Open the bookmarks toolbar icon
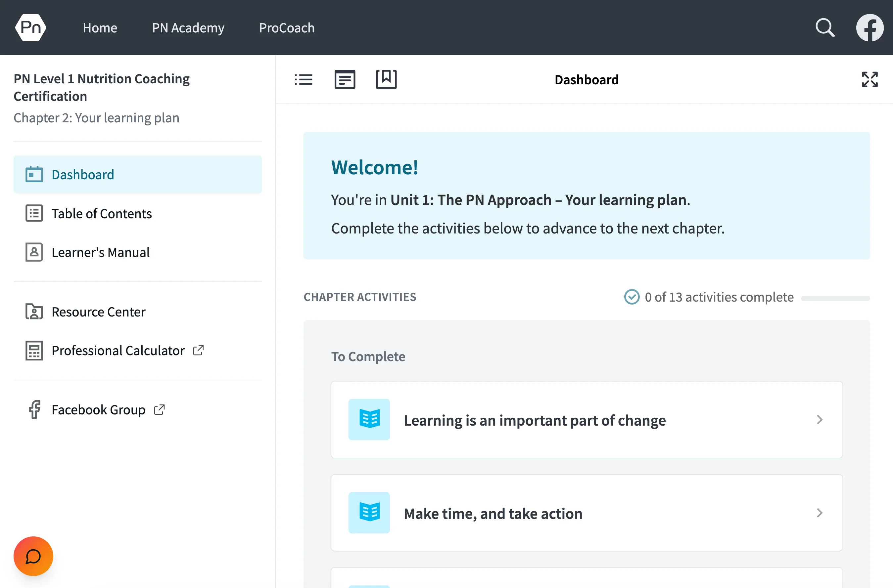The image size is (893, 588). pos(386,79)
